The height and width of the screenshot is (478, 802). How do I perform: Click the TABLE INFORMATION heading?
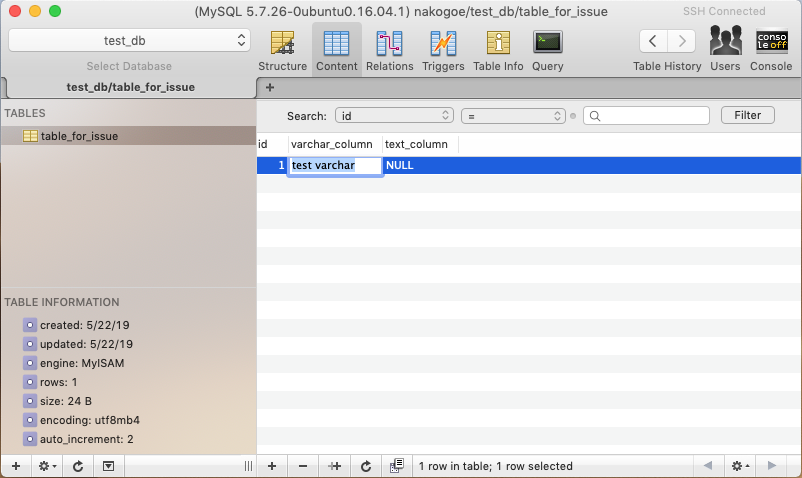(x=62, y=302)
